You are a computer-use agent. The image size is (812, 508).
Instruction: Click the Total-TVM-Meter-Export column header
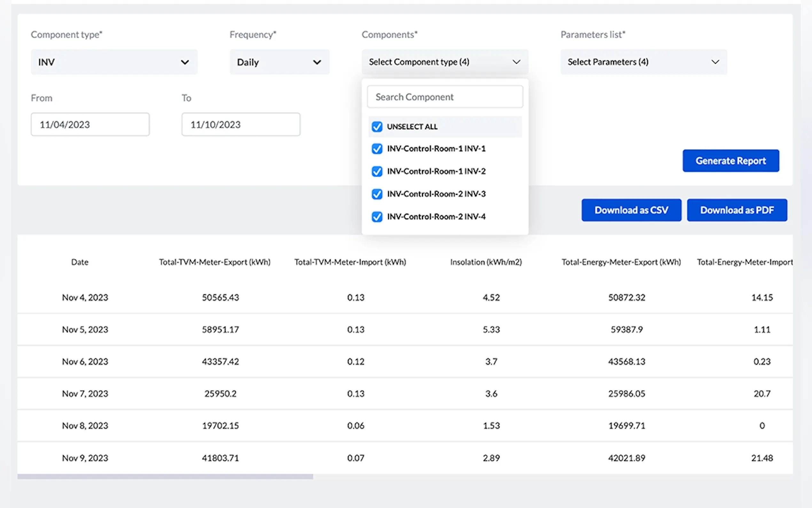(x=215, y=262)
